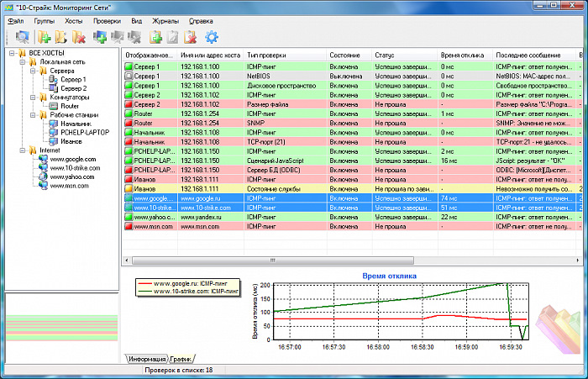Click the add group folder icon

coord(44,36)
